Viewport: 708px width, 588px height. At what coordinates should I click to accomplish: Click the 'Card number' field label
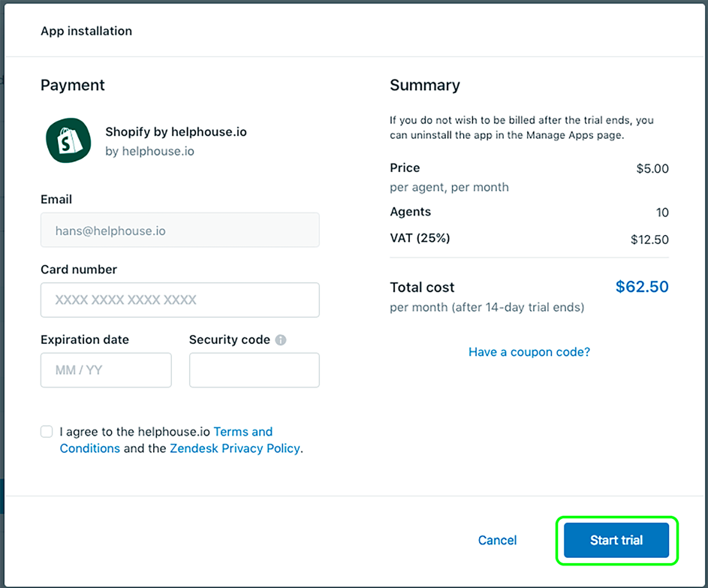click(x=79, y=270)
